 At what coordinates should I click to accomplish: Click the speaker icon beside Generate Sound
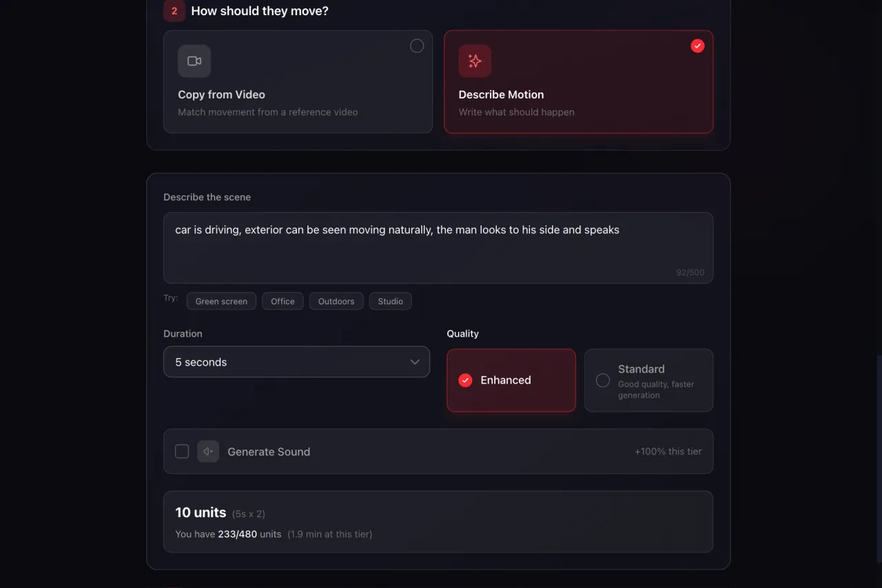pos(207,451)
